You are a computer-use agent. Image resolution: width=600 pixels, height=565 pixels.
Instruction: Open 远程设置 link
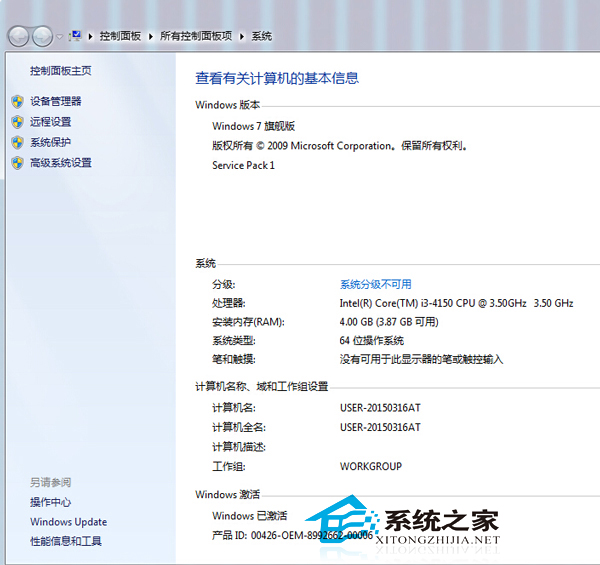click(x=51, y=122)
